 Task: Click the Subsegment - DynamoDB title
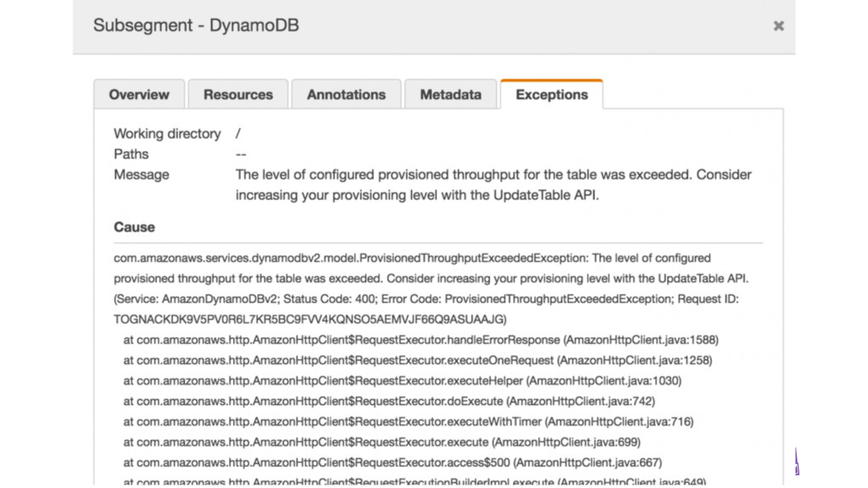[x=196, y=25]
